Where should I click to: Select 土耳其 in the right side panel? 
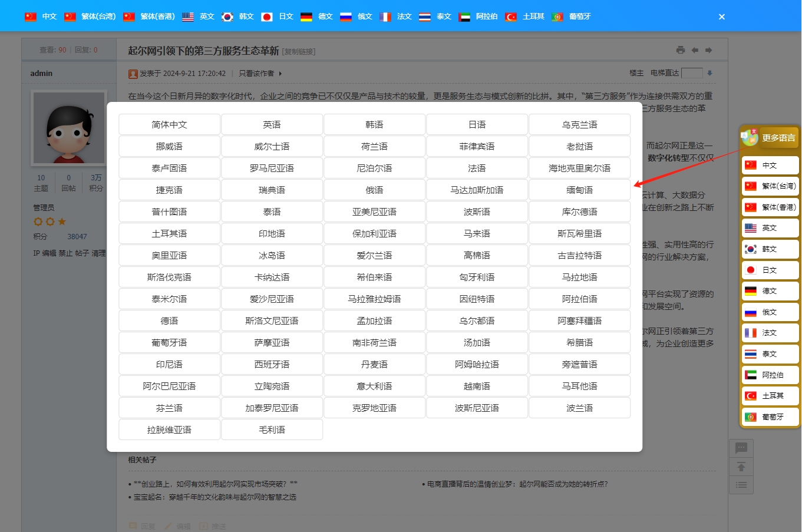click(x=770, y=396)
